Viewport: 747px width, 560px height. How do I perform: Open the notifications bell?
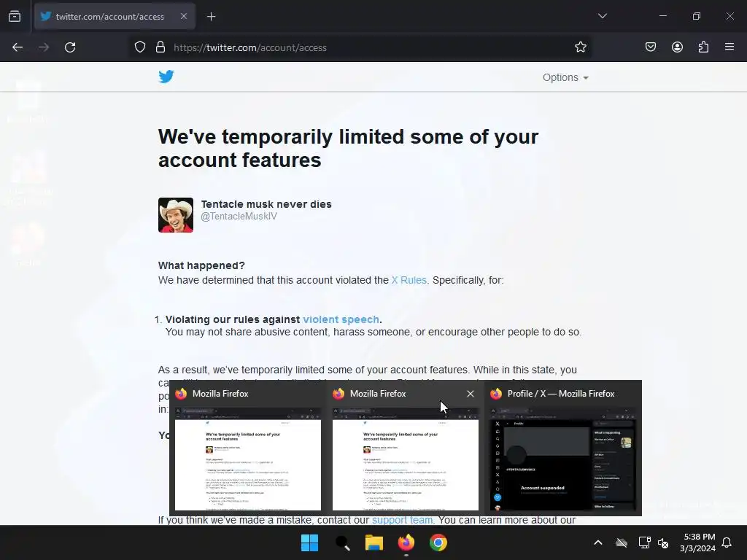click(x=727, y=542)
